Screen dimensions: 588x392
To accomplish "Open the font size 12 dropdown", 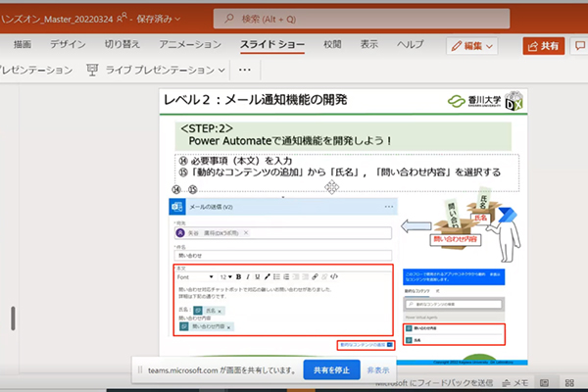I will coord(226,277).
